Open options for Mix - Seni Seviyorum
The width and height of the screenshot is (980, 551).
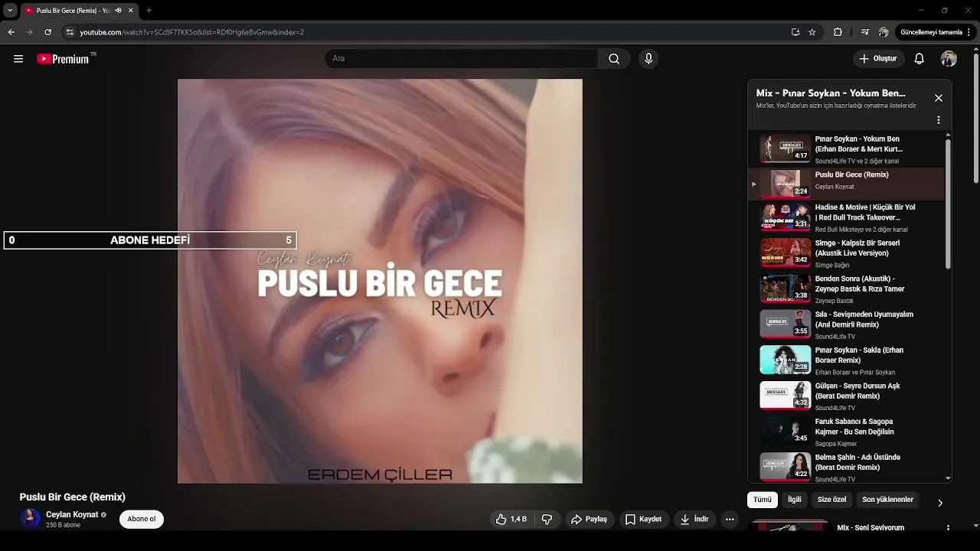(948, 528)
